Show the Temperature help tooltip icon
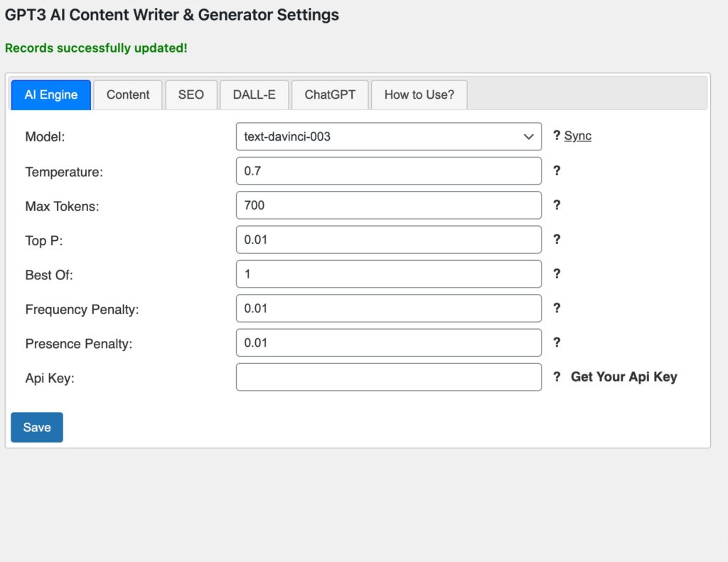Viewport: 728px width, 562px height. point(557,171)
